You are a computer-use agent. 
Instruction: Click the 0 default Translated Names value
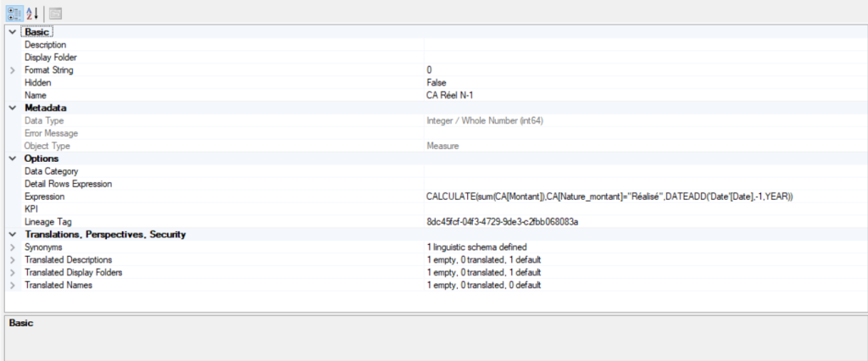(x=483, y=286)
